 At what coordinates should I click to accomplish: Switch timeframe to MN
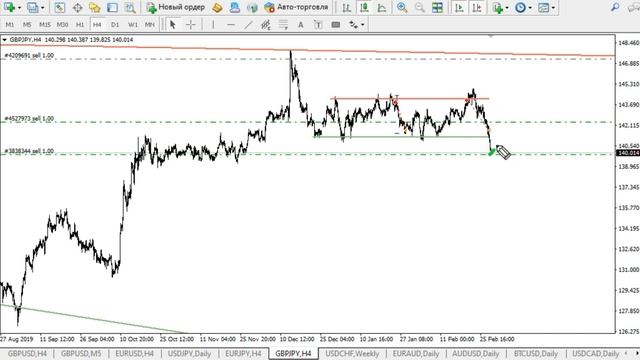pos(150,25)
